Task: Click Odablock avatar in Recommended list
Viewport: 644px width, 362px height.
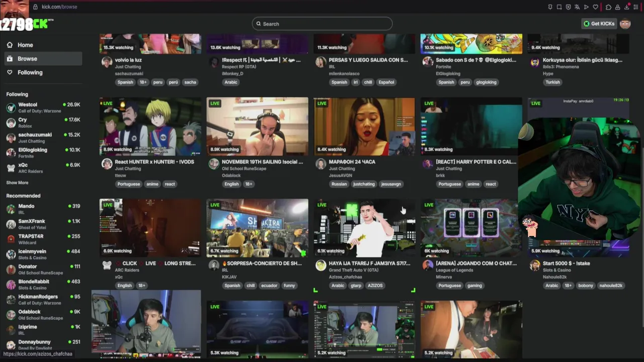Action: point(11,315)
